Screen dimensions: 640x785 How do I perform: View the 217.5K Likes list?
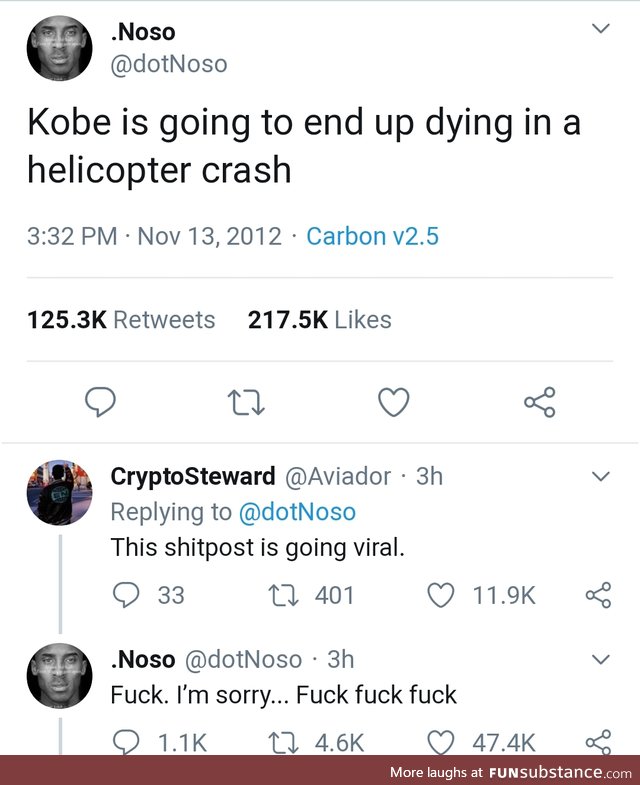point(319,320)
